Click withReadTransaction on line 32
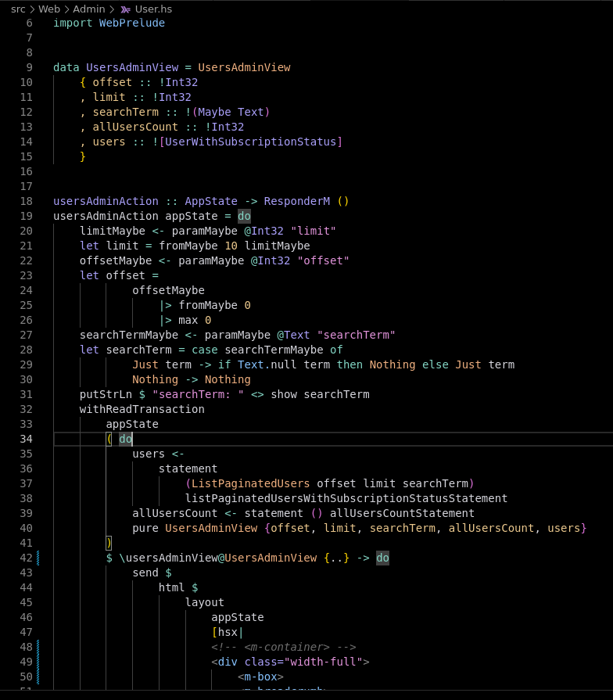This screenshot has height=700, width=613. click(142, 409)
